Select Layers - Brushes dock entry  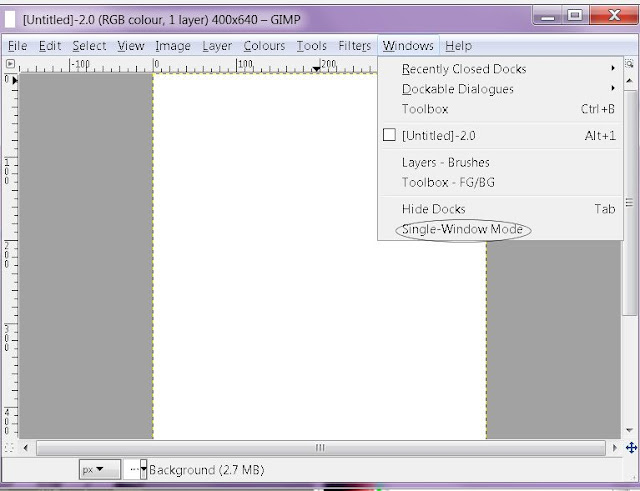(x=501, y=162)
